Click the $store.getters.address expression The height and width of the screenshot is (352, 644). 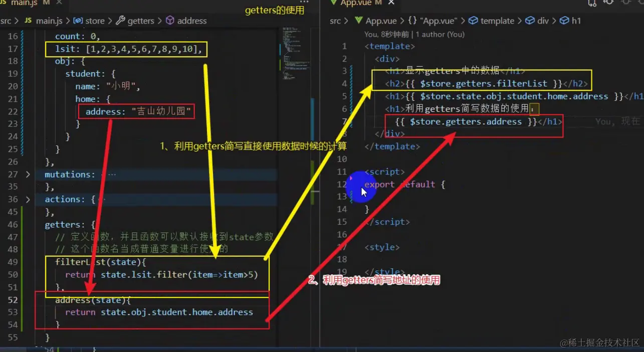(x=466, y=122)
